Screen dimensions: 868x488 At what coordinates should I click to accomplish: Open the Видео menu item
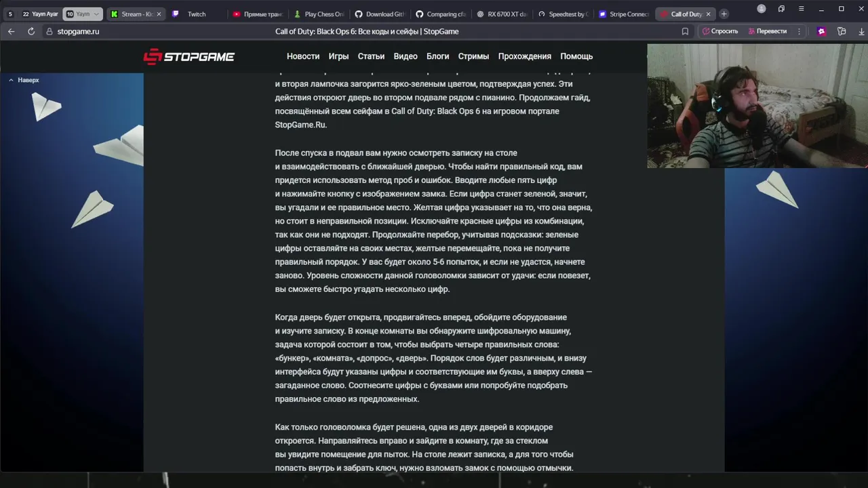pyautogui.click(x=406, y=56)
